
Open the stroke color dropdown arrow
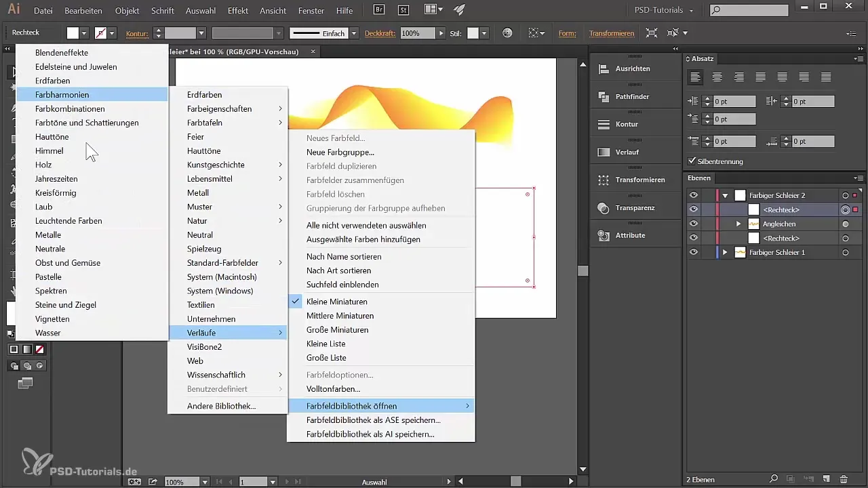[112, 33]
